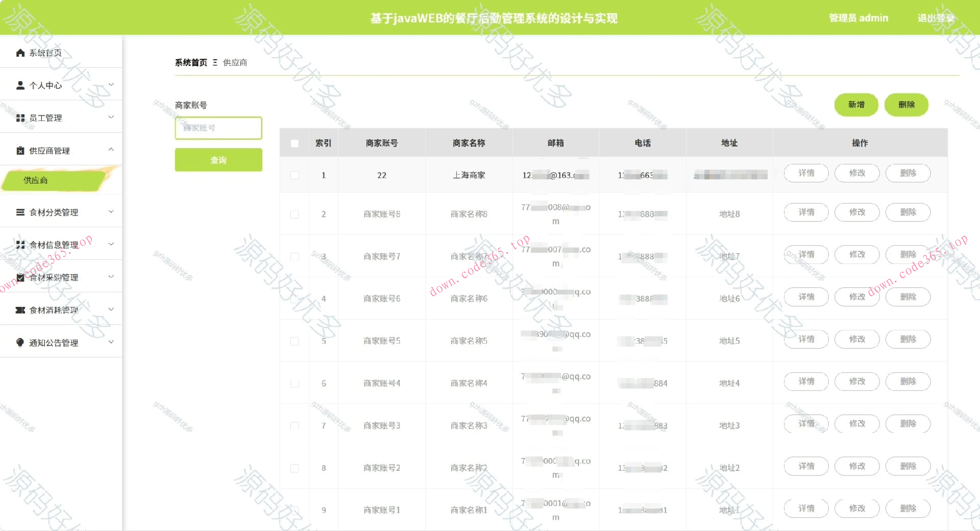Expand the 食材分类管理 chevron
This screenshot has height=531, width=980.
coord(111,211)
